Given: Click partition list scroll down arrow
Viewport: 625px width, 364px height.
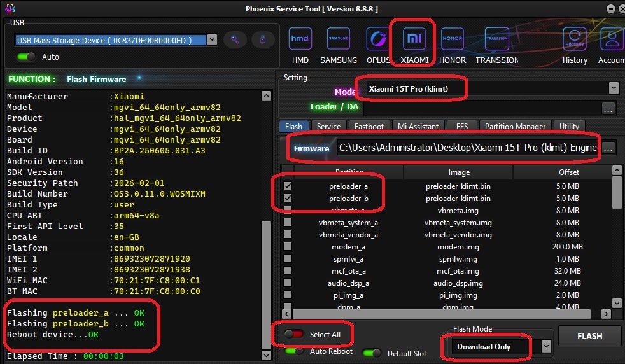Looking at the screenshot, I should (617, 304).
